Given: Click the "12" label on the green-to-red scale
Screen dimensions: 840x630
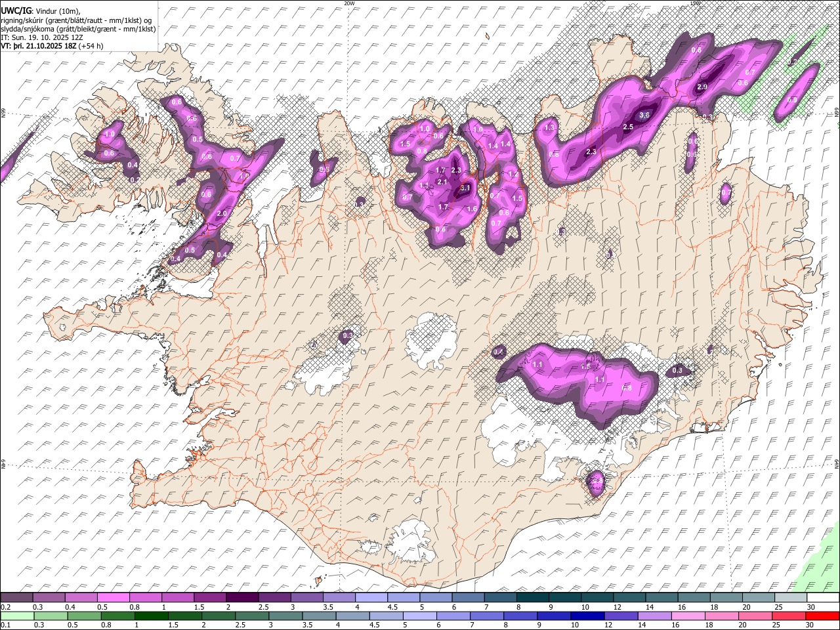Looking at the screenshot, I should [x=609, y=625].
